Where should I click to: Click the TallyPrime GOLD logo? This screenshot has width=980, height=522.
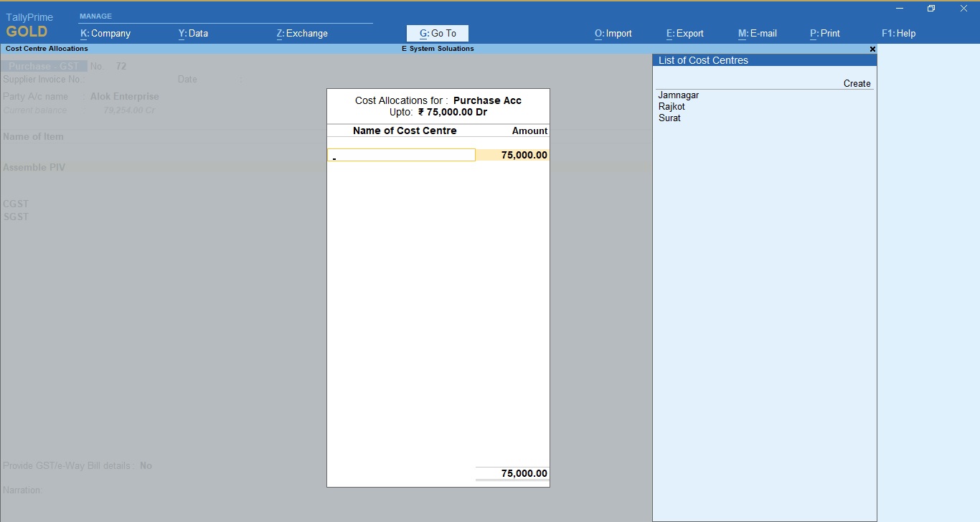(x=29, y=26)
